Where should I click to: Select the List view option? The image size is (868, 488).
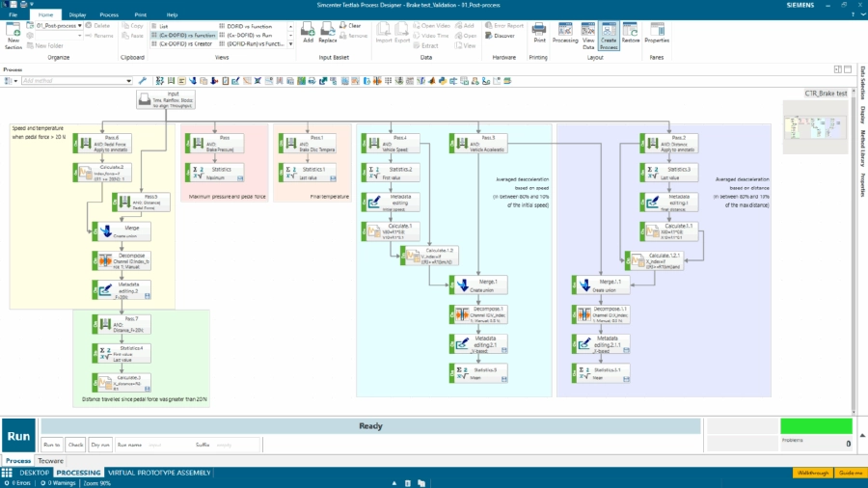click(164, 26)
